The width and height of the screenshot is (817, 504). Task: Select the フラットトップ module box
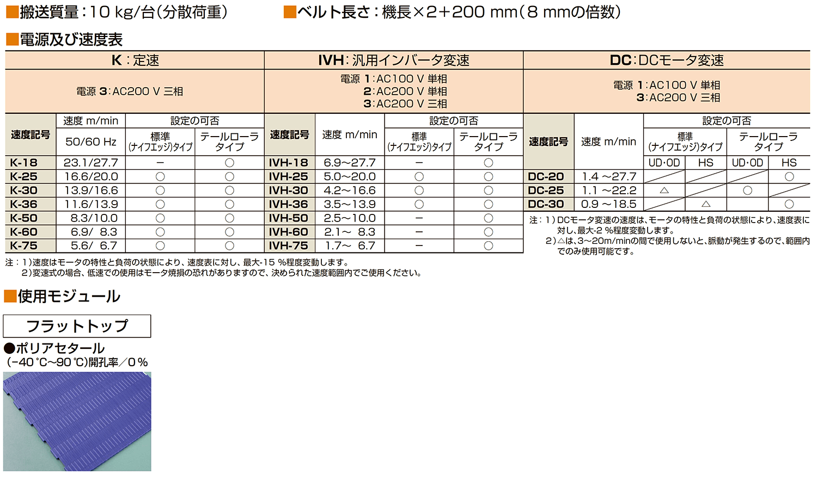[x=77, y=326]
